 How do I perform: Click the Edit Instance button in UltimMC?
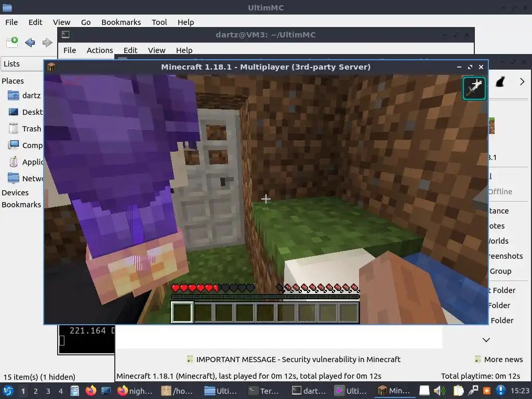point(499,211)
